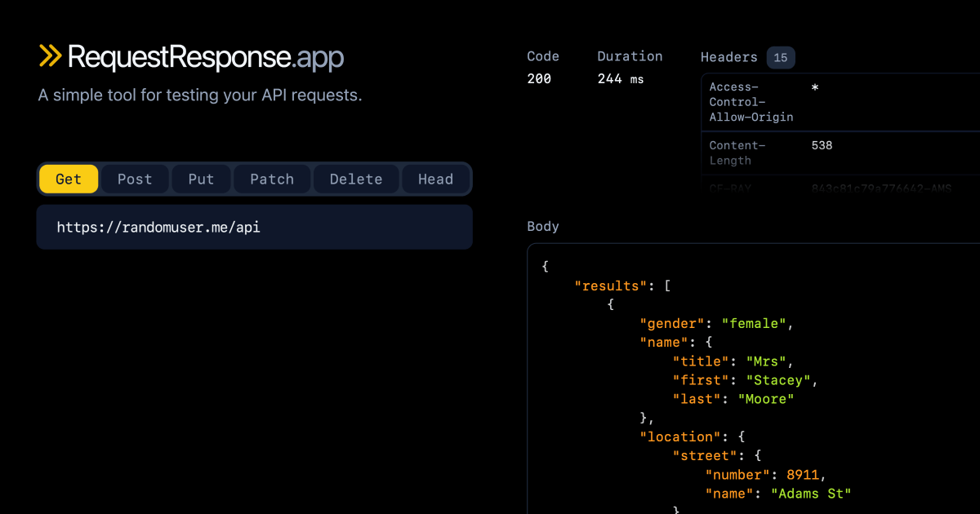Click the Headers count badge 15
Image resolution: width=980 pixels, height=514 pixels.
point(781,57)
